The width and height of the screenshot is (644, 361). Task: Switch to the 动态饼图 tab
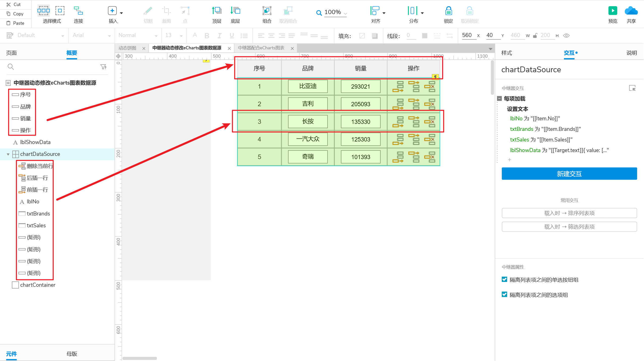[x=127, y=48]
